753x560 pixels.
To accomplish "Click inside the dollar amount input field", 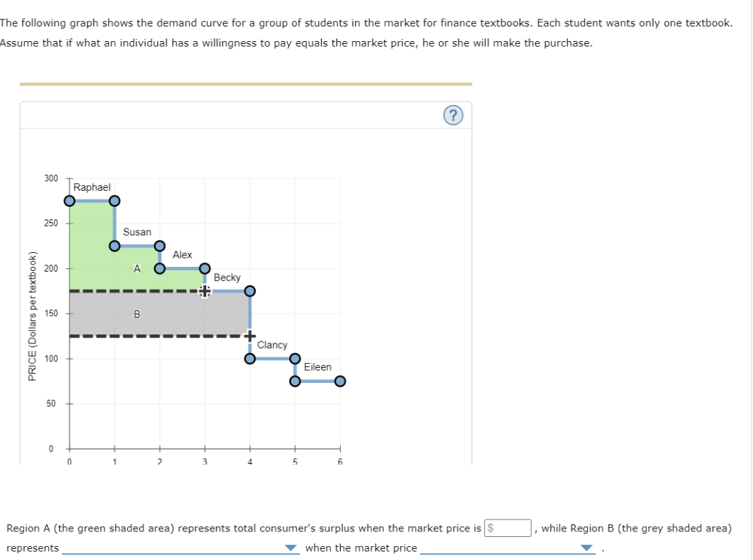I will 506,528.
